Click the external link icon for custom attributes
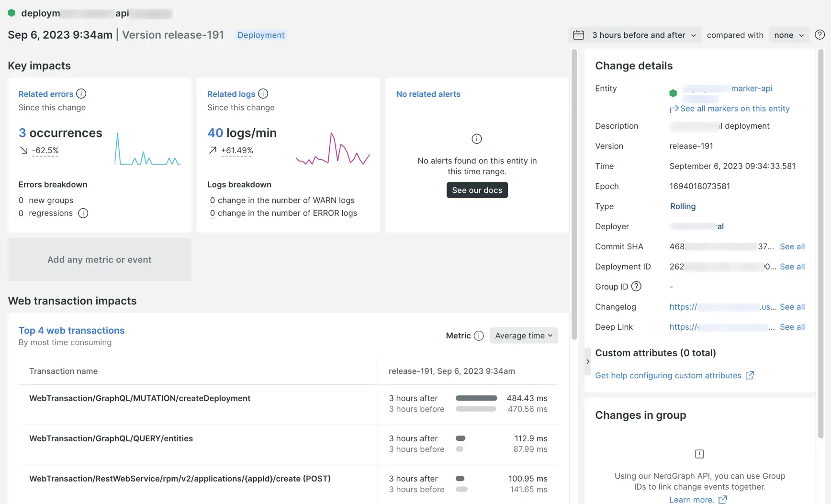This screenshot has width=831, height=504. 750,375
